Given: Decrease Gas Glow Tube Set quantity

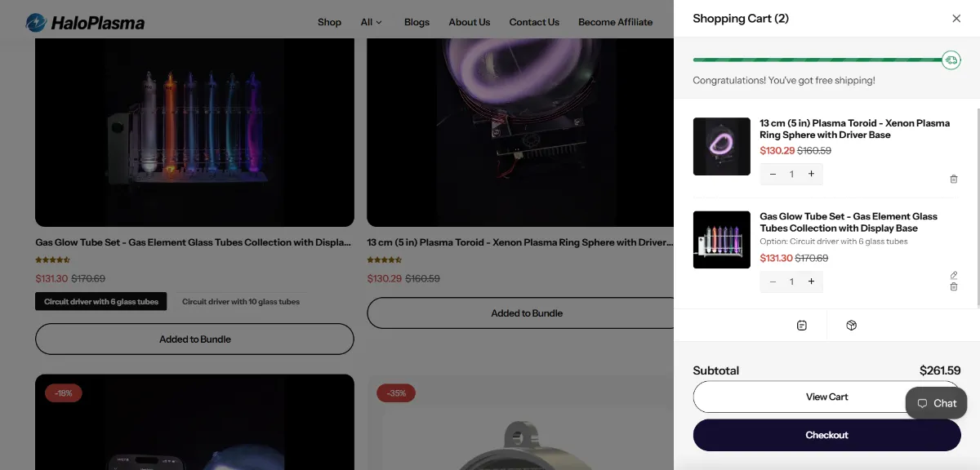Looking at the screenshot, I should (x=773, y=282).
